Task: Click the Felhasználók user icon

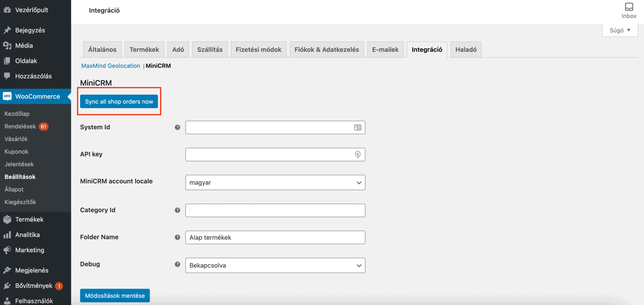Action: (x=7, y=301)
